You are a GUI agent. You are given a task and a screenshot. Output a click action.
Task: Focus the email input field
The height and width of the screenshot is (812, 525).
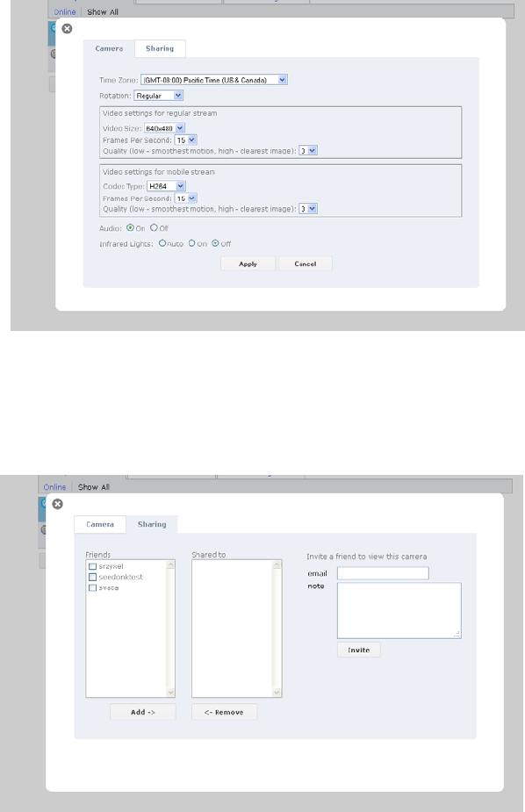coord(383,572)
